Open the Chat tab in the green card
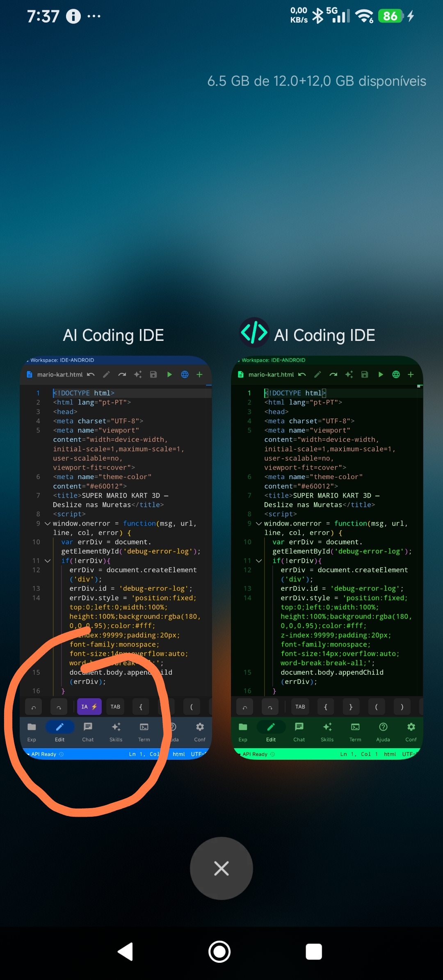Screen dimensions: 443x980 point(299,732)
